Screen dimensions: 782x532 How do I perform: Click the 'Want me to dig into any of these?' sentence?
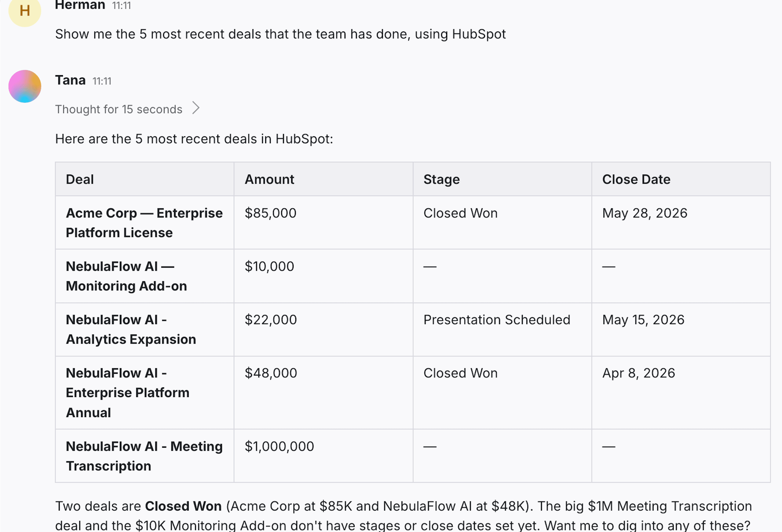click(x=647, y=525)
